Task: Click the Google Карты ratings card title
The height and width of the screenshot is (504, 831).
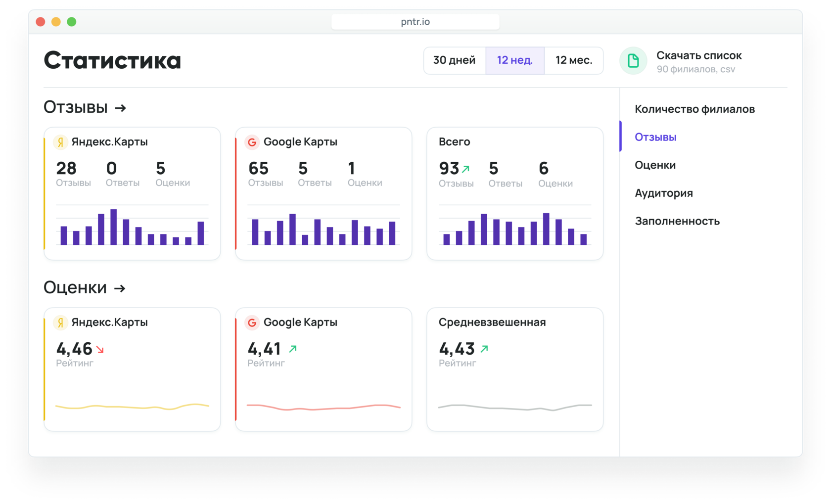Action: 300,322
